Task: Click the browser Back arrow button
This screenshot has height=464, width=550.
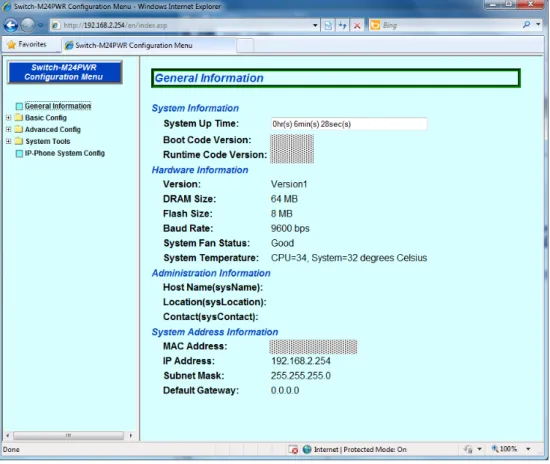Action: 11,25
